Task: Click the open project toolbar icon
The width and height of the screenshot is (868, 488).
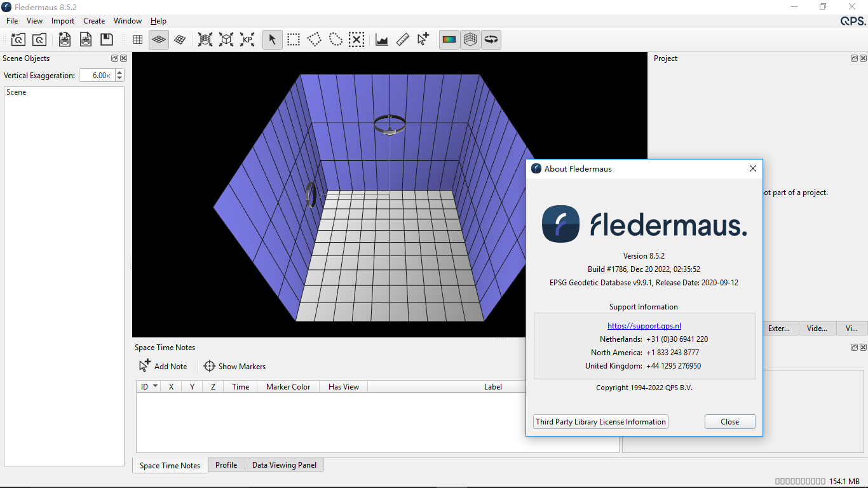Action: point(39,39)
